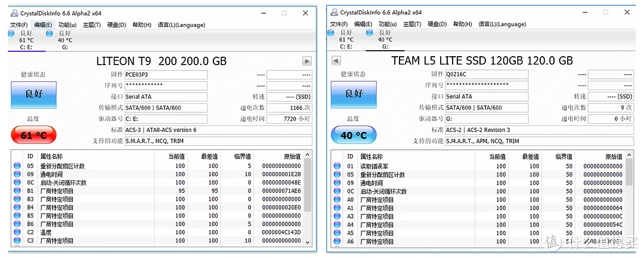Open 帮助(H) menu in left window

click(142, 24)
